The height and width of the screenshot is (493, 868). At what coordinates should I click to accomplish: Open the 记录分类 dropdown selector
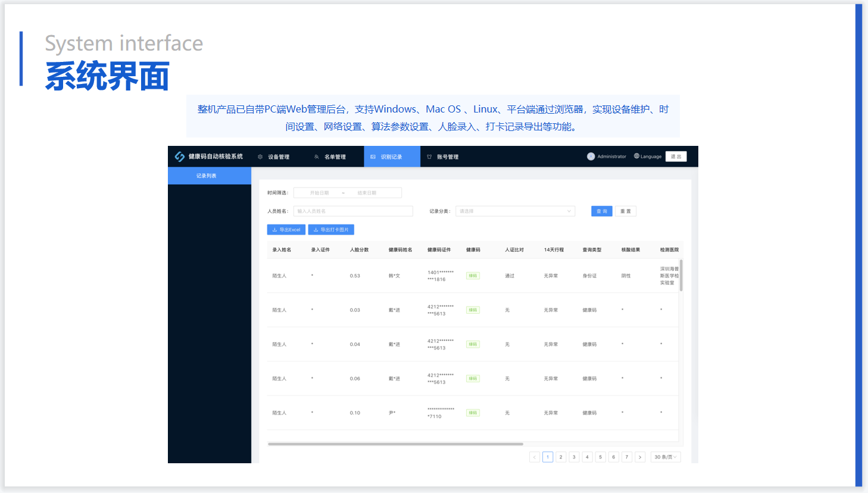(x=515, y=211)
